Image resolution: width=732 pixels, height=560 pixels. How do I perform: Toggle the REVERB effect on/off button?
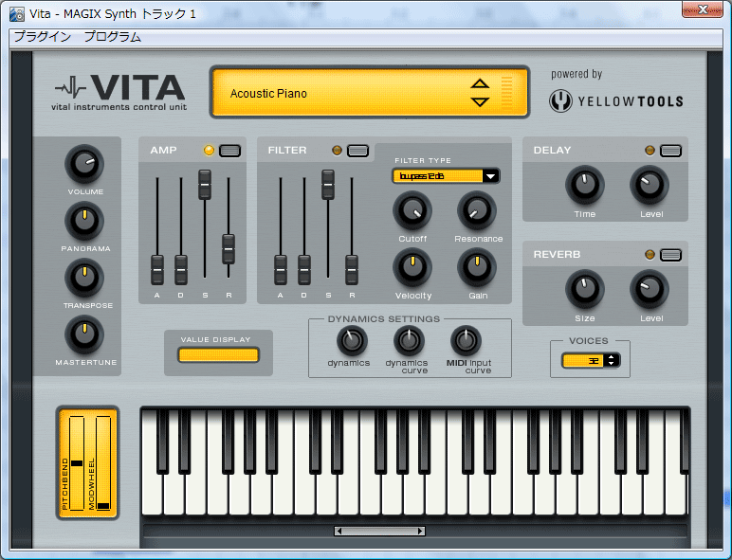coord(671,255)
